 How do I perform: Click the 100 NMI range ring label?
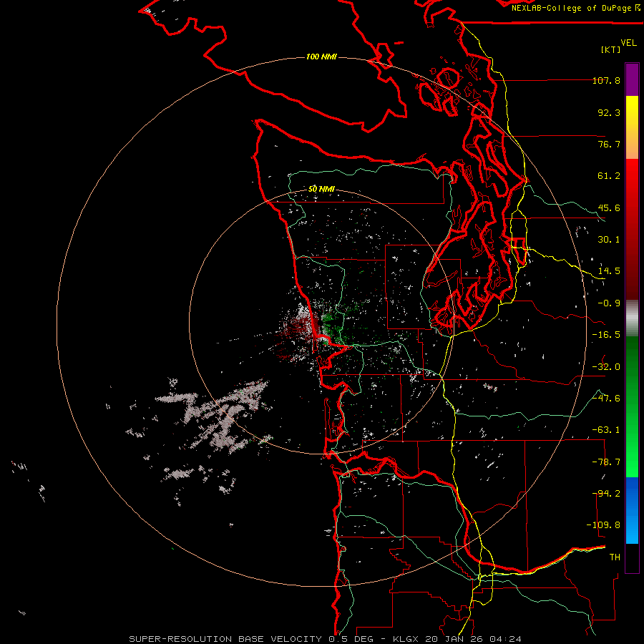pos(321,57)
